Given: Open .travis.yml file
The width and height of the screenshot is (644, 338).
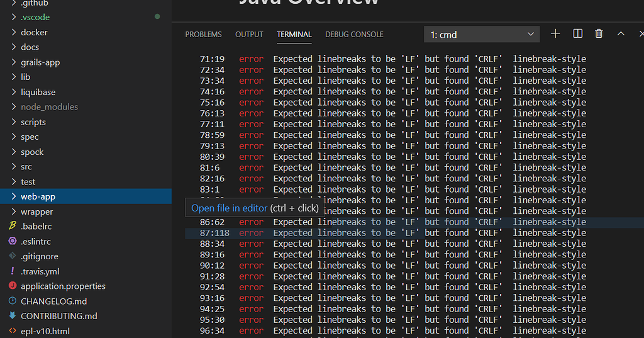Looking at the screenshot, I should pos(40,271).
